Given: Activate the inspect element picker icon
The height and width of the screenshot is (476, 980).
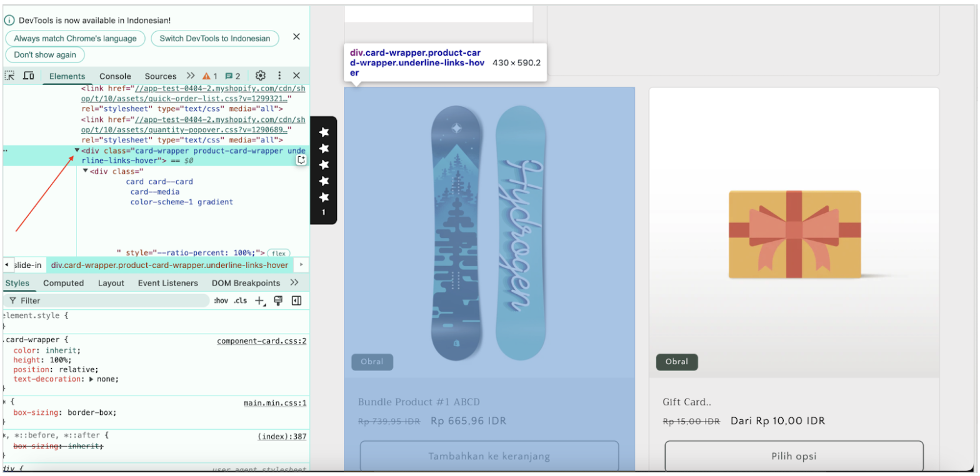Looking at the screenshot, I should [x=9, y=76].
